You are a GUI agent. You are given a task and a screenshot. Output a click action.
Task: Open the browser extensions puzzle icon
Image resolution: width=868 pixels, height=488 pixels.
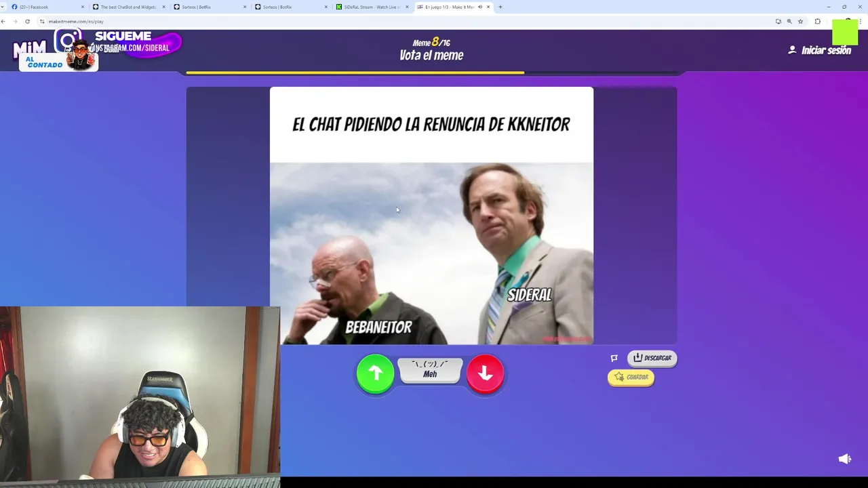817,21
